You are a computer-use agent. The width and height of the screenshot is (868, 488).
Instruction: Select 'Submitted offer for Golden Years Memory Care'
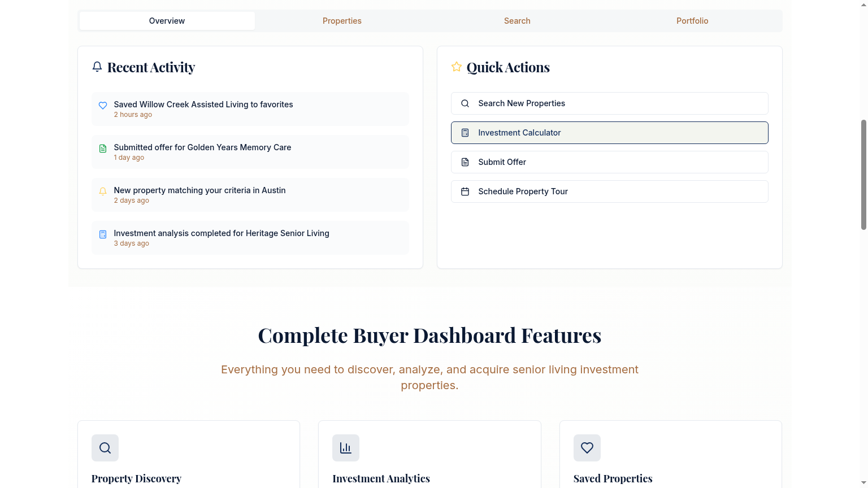coord(202,147)
